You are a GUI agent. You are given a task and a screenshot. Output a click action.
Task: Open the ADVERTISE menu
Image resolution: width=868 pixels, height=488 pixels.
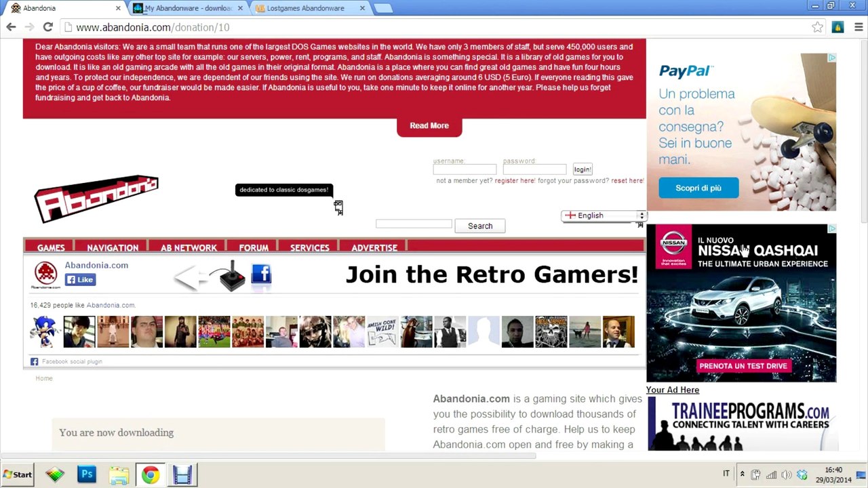[374, 248]
